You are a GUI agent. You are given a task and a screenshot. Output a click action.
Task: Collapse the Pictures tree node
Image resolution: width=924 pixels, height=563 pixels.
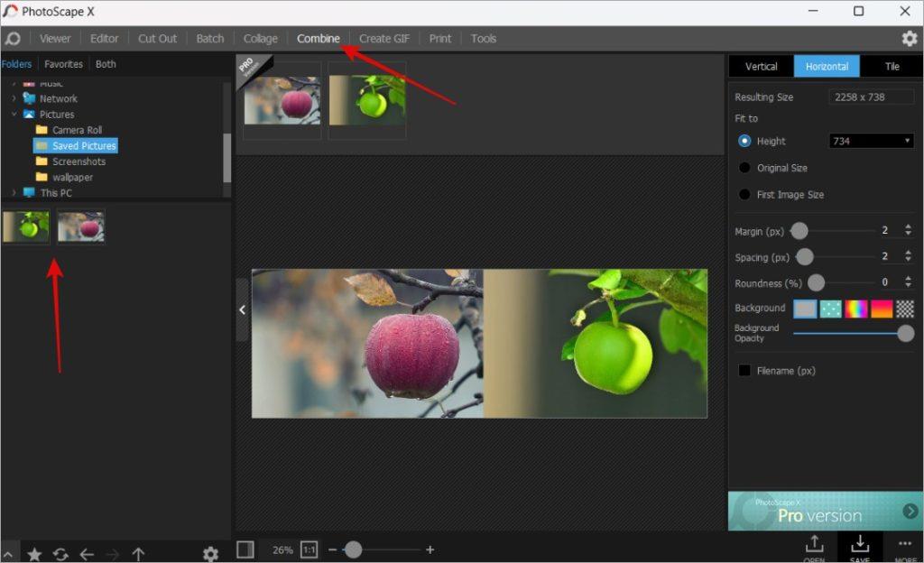click(14, 115)
